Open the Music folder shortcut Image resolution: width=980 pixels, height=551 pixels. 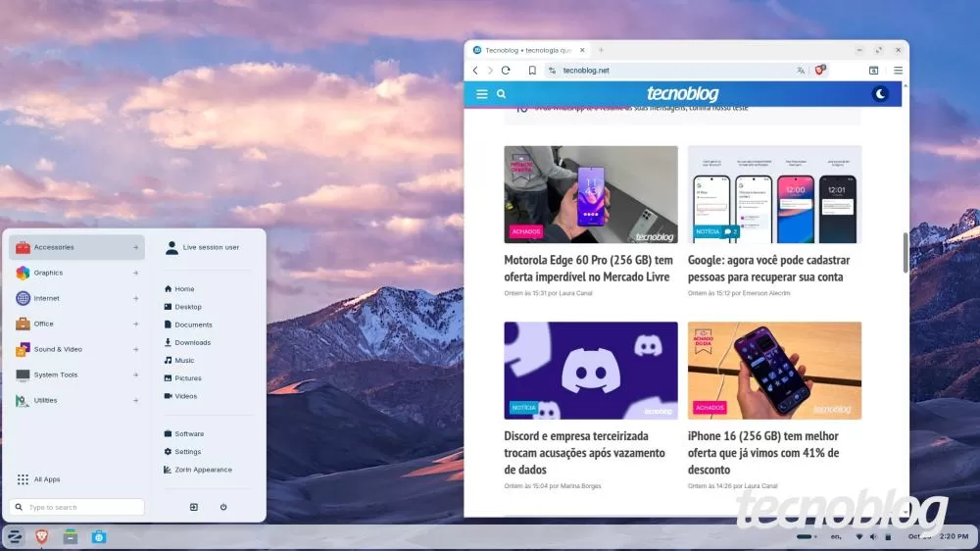(x=178, y=361)
